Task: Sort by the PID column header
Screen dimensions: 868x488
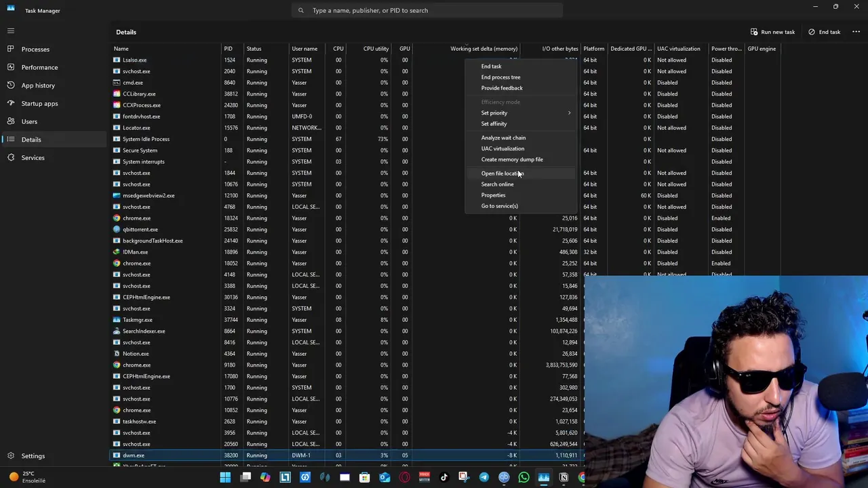Action: point(232,49)
